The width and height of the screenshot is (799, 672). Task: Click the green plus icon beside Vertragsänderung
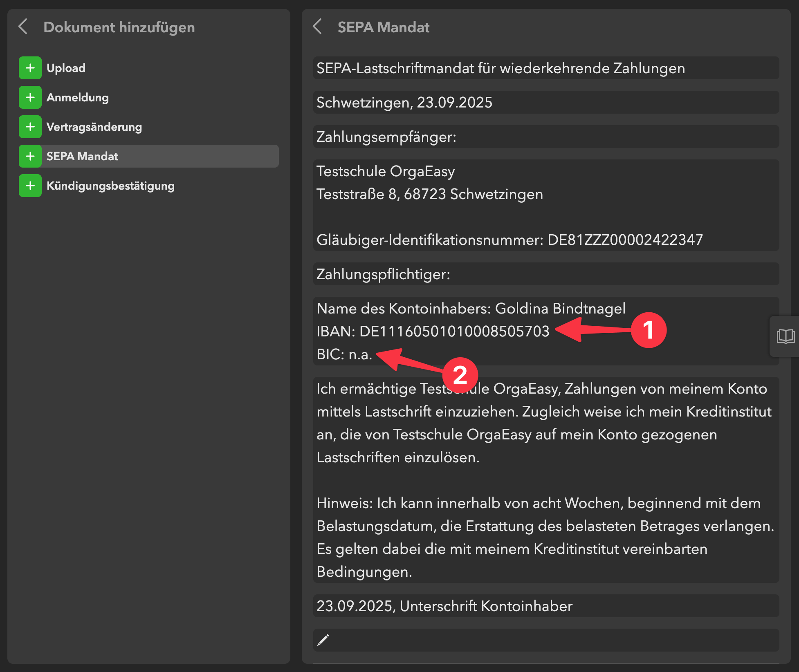(30, 127)
